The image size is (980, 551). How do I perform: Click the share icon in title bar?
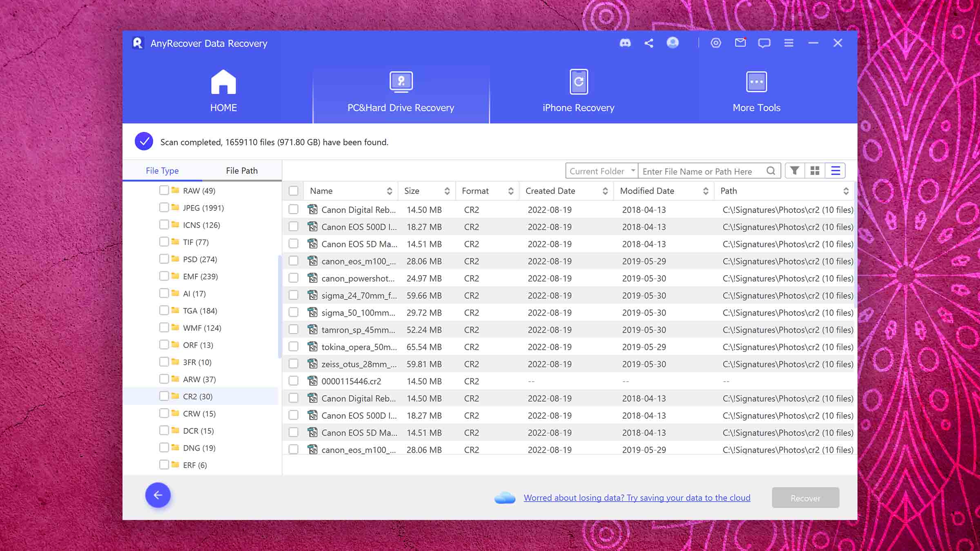point(649,43)
